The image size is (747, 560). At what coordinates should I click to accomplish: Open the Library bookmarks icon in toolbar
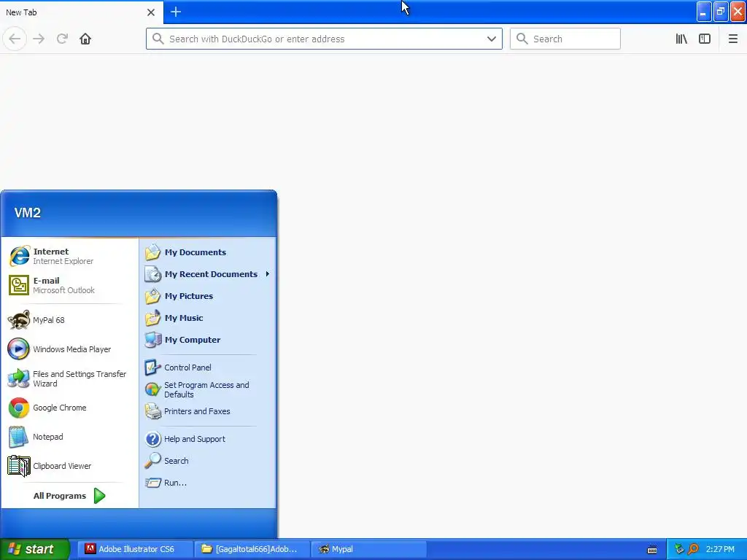point(681,39)
